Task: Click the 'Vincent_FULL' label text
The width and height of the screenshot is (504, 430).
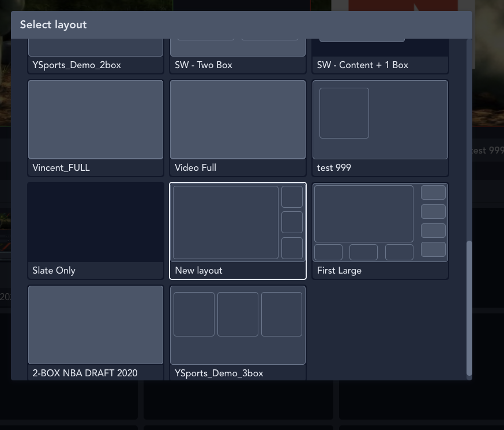Action: 61,167
